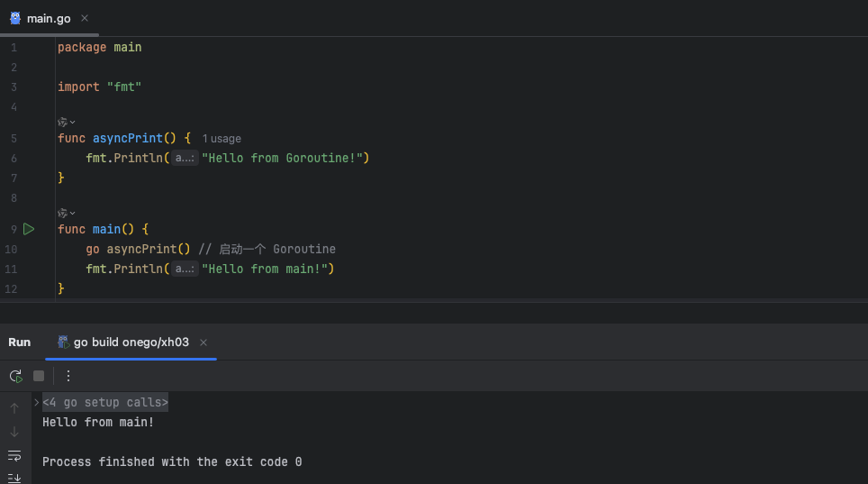Screen dimensions: 868x484
Task: Click parameter hint on main Println
Action: 185,269
